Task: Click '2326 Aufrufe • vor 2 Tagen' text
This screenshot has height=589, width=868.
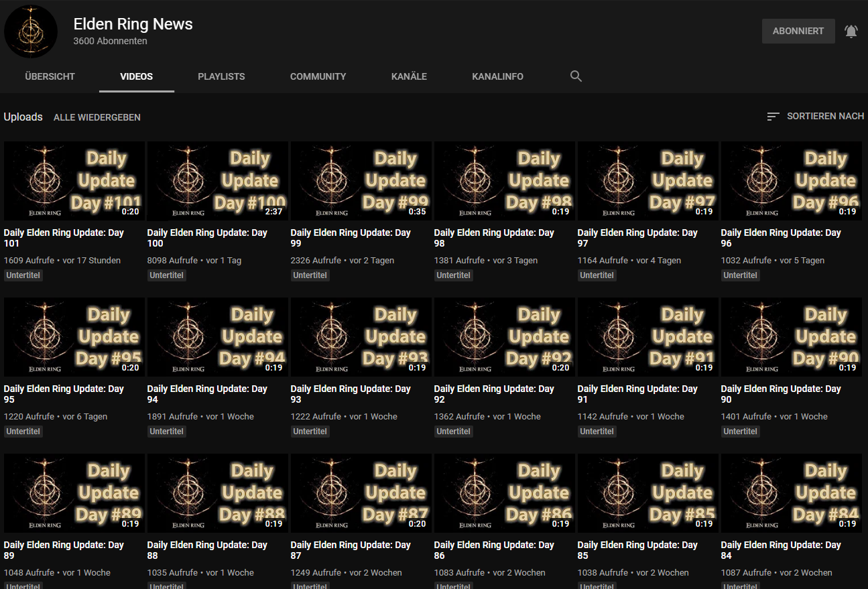Action: tap(343, 261)
